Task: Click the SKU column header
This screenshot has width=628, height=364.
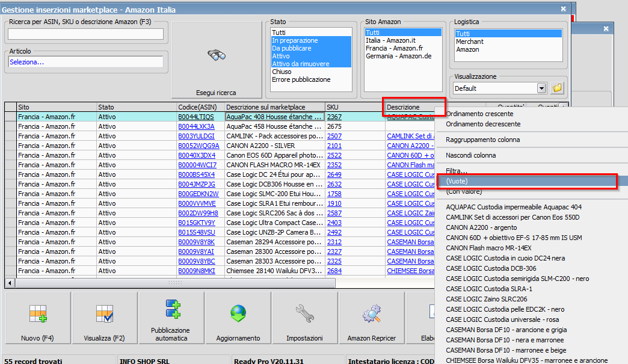Action: pos(355,107)
